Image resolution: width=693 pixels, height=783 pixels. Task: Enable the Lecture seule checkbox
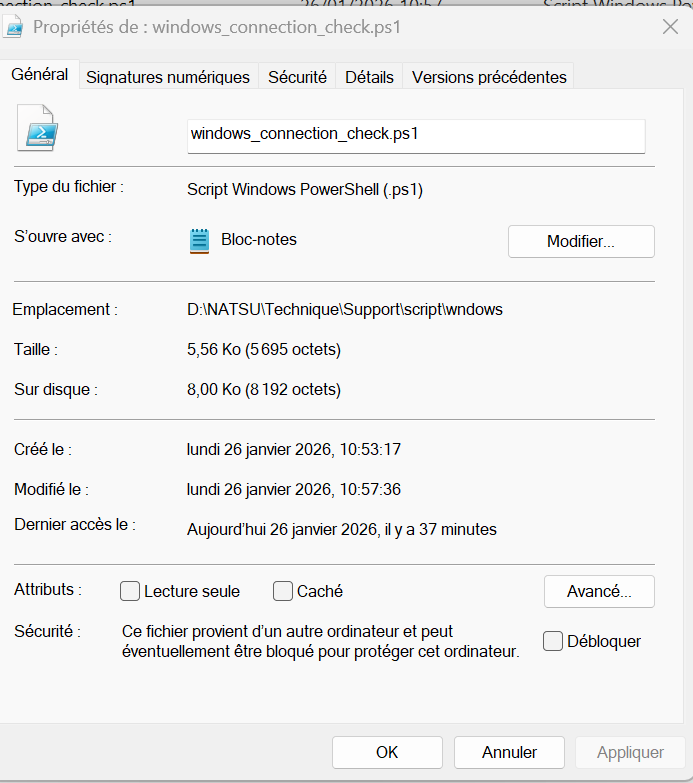130,591
